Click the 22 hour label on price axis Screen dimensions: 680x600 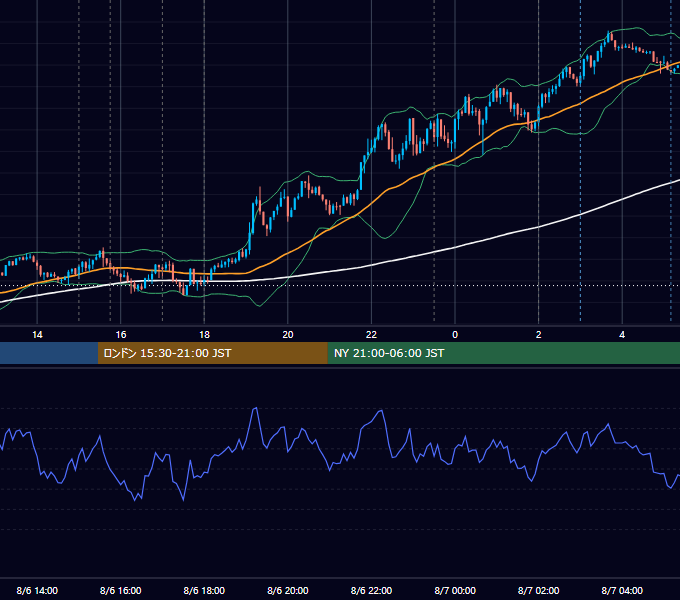371,335
